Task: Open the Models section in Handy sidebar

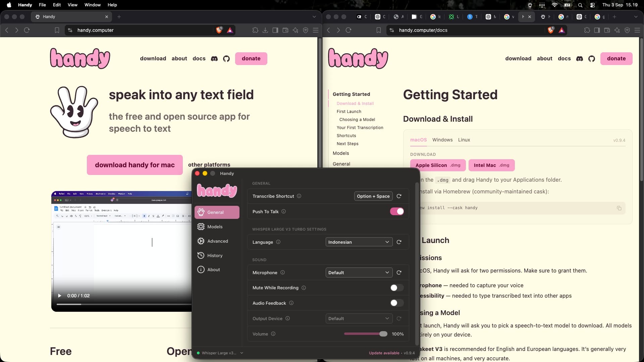Action: point(217,227)
